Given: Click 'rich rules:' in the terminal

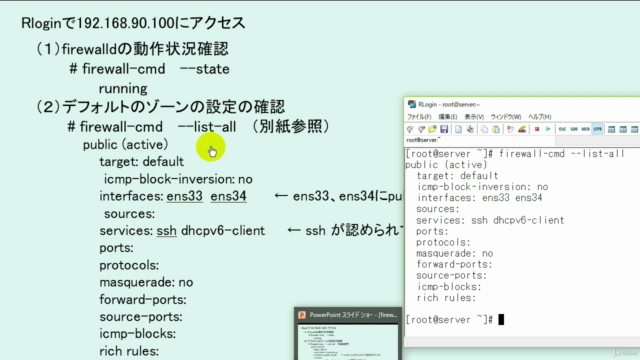Looking at the screenshot, I should pyautogui.click(x=446, y=298).
